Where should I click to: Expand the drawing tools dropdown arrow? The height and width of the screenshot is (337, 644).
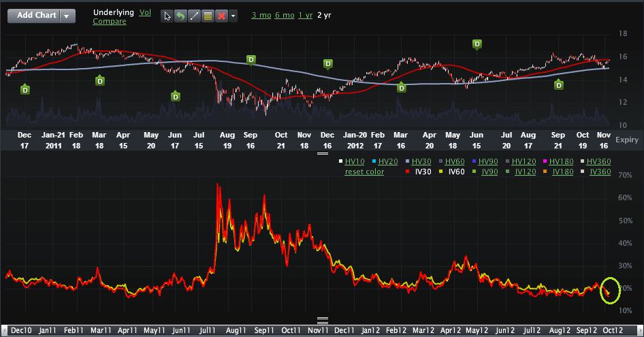pyautogui.click(x=234, y=16)
